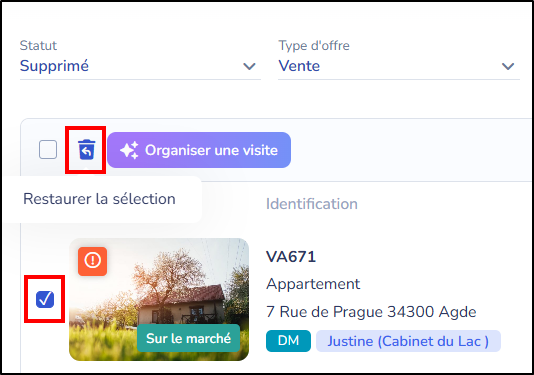This screenshot has width=534, height=375.
Task: Click the restore-from-trash icon
Action: [x=86, y=150]
